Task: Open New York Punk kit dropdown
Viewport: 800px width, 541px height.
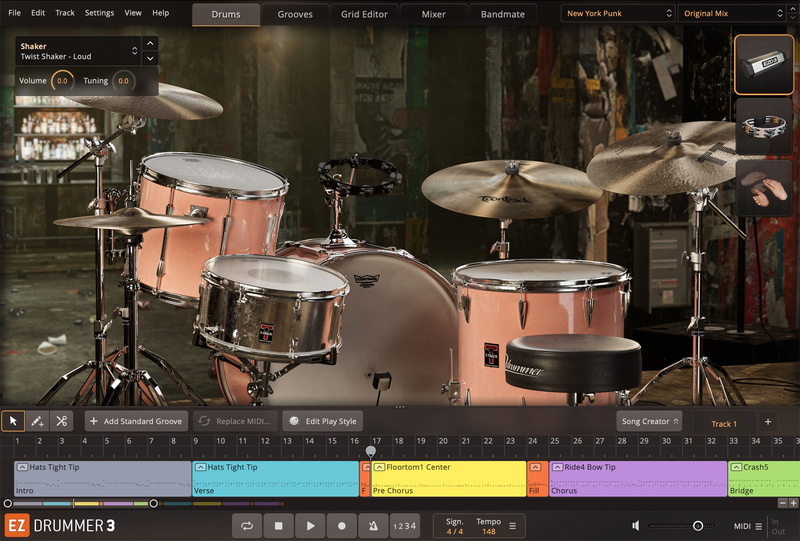Action: coord(618,13)
